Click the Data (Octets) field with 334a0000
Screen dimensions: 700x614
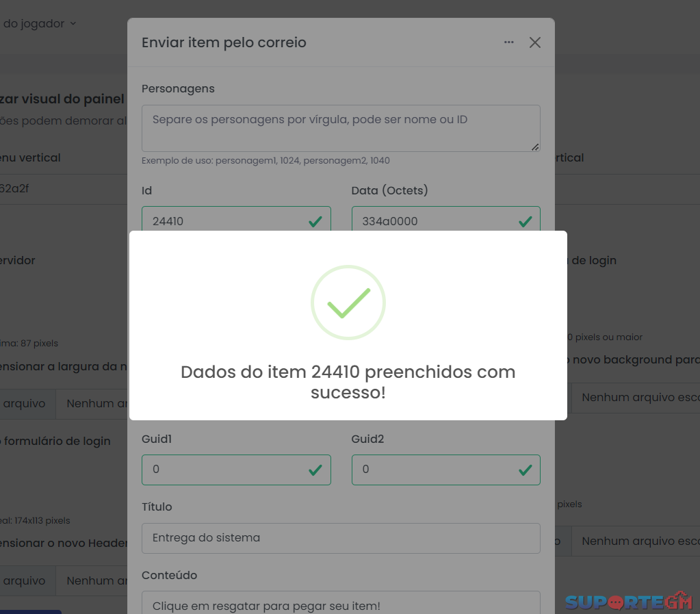click(x=446, y=219)
